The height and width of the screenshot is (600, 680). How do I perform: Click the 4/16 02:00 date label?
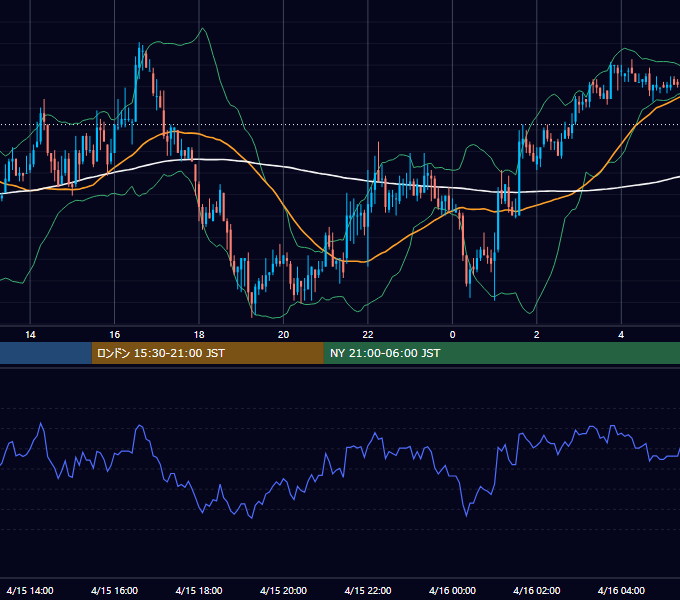point(536,590)
